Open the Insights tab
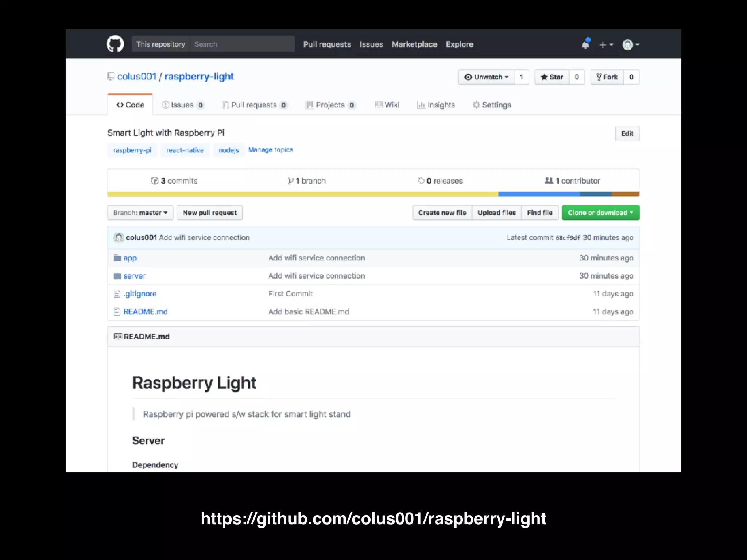Screen dimensions: 747x560 coord(436,105)
